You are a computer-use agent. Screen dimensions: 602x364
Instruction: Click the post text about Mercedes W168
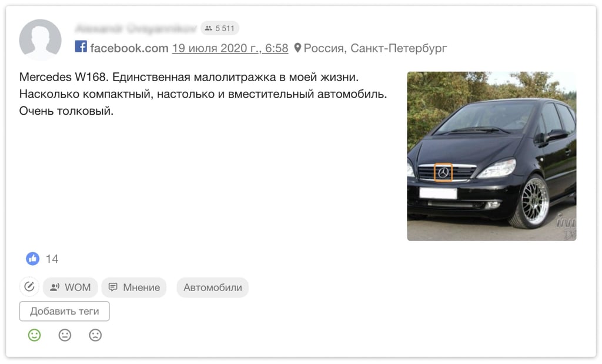click(x=203, y=93)
